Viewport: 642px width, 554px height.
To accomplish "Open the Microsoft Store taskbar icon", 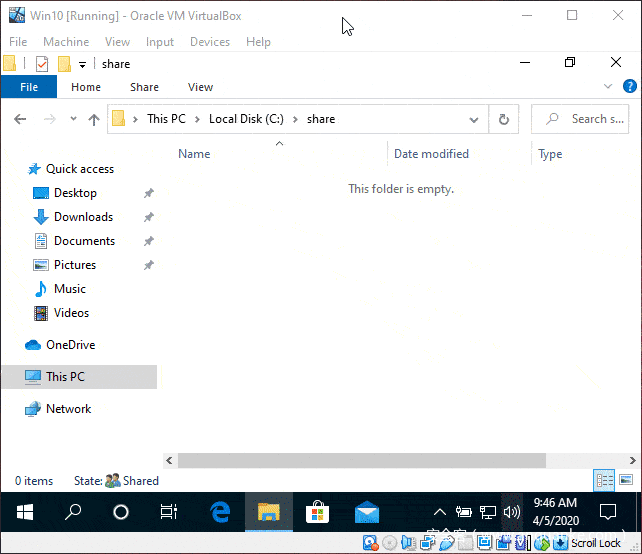I will [318, 512].
